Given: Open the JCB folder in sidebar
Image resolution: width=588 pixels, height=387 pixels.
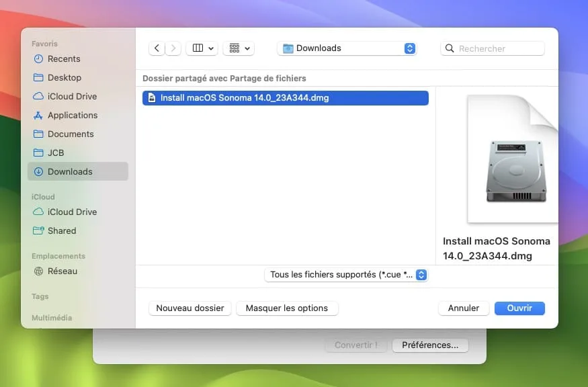Looking at the screenshot, I should 78,153.
